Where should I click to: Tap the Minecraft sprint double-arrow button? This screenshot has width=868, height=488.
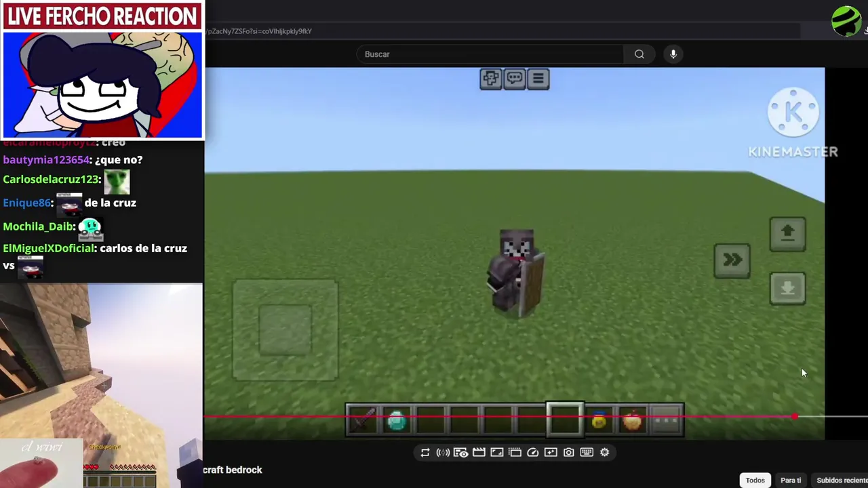732,261
